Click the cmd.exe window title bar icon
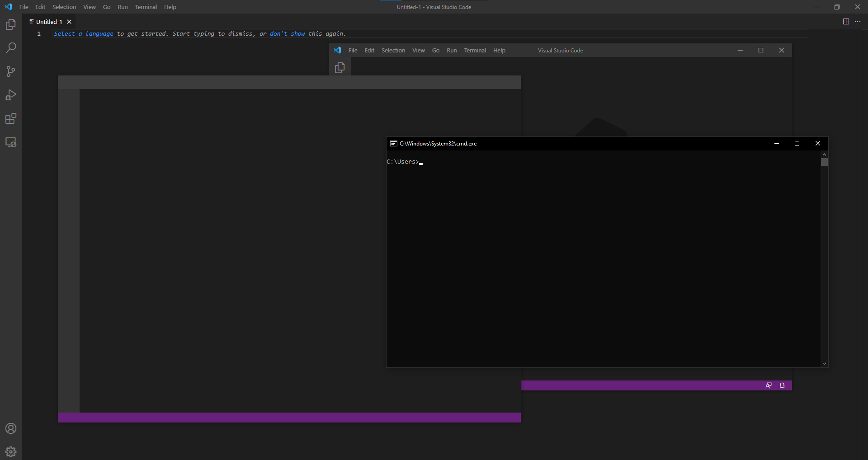Screen dimensions: 868x460 394,143
